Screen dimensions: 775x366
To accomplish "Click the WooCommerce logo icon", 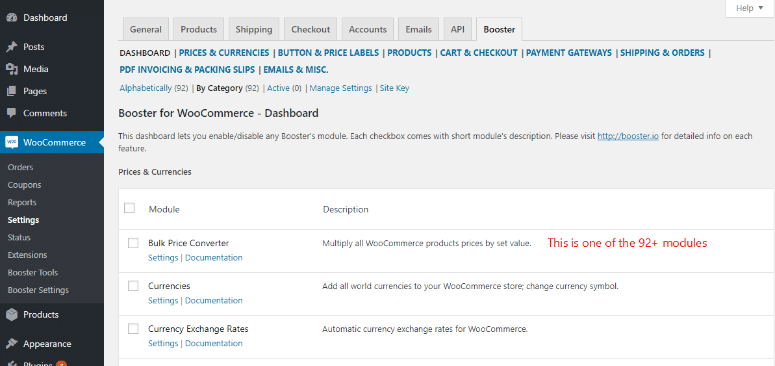I will (12, 143).
